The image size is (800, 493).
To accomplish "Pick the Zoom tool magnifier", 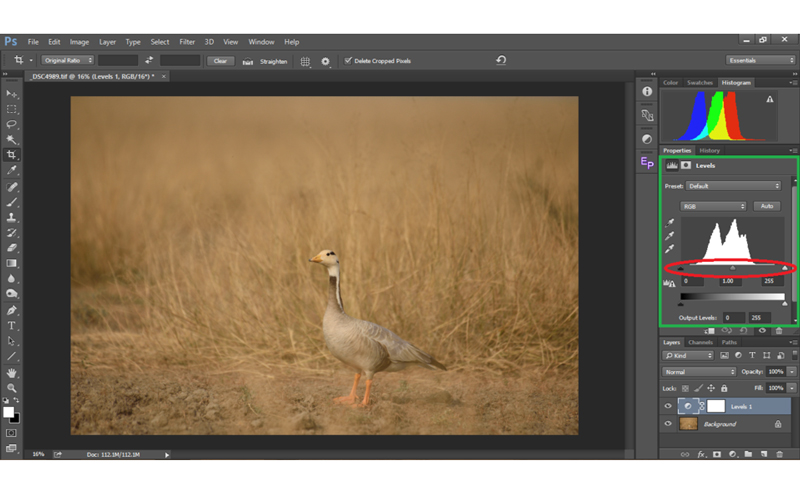I will click(x=12, y=388).
